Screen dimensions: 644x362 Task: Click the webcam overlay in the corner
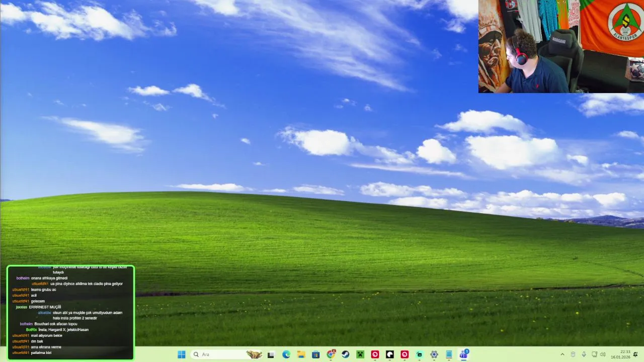click(x=561, y=46)
